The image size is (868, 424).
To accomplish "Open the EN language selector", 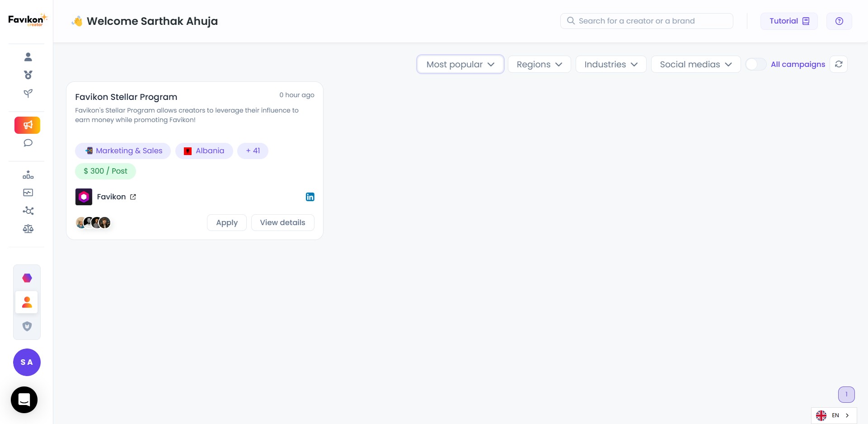I will [834, 415].
